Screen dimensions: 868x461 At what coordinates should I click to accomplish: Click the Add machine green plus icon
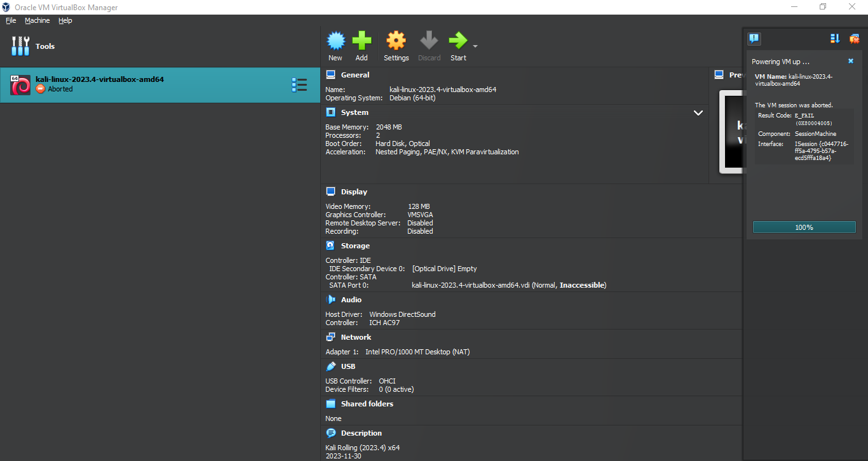362,41
